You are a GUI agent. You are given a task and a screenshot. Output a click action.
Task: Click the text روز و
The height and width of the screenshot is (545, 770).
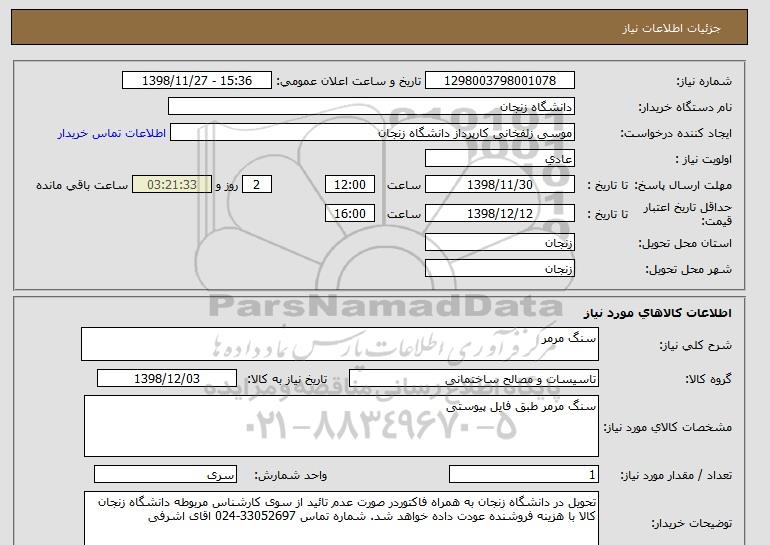(x=227, y=185)
